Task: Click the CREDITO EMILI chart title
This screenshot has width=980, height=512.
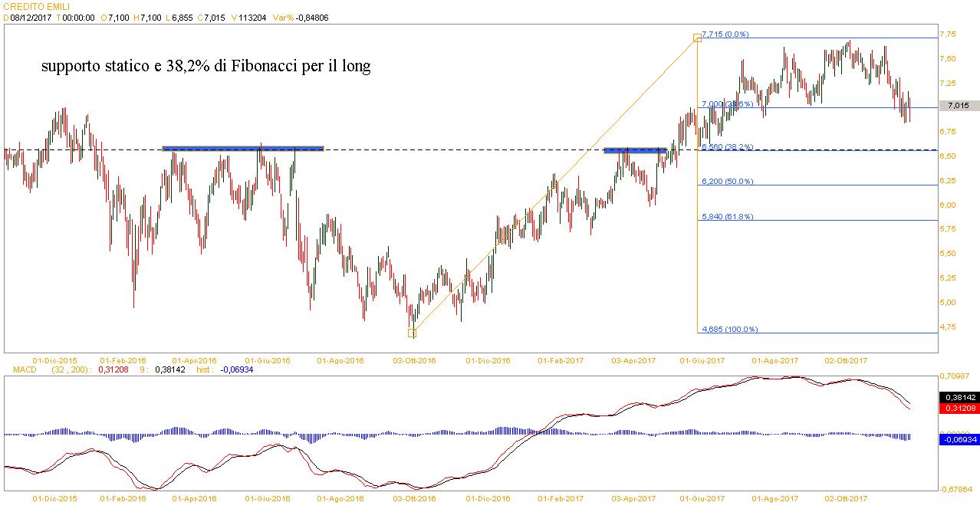Action: [31, 7]
